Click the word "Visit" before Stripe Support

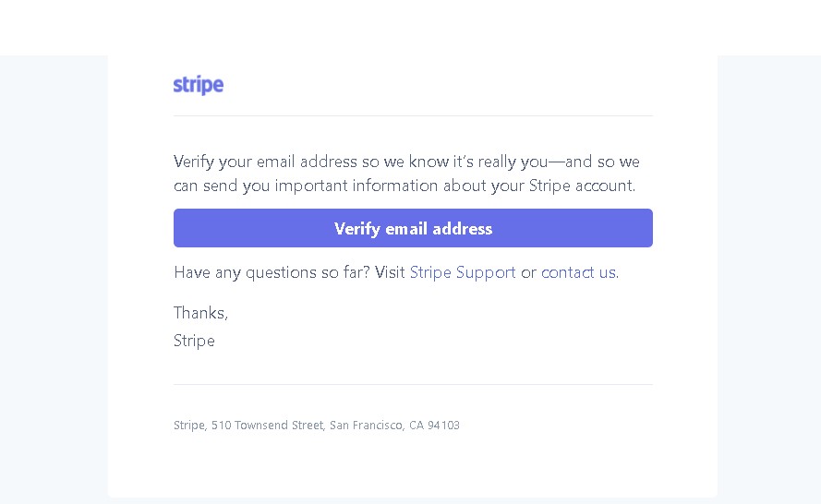390,272
